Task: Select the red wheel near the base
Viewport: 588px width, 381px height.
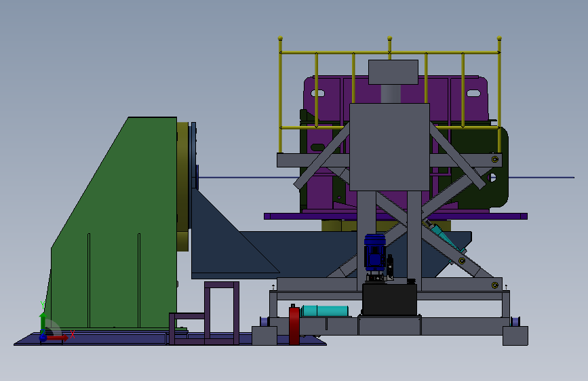Action: (x=294, y=325)
